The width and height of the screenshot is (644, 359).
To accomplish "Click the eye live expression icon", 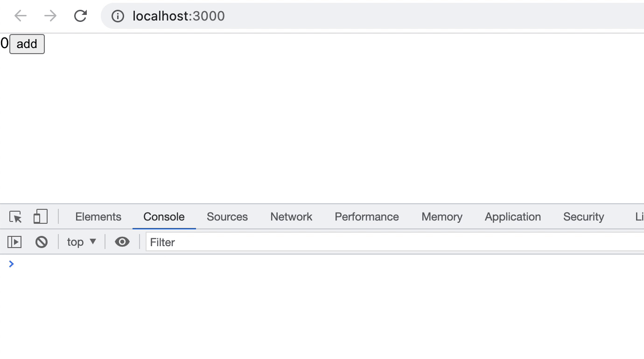I will coord(122,242).
